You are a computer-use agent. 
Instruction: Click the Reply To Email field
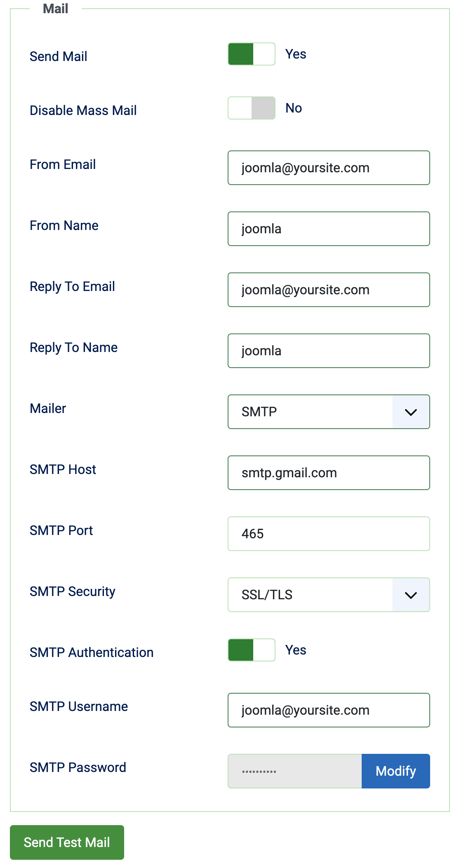click(328, 290)
